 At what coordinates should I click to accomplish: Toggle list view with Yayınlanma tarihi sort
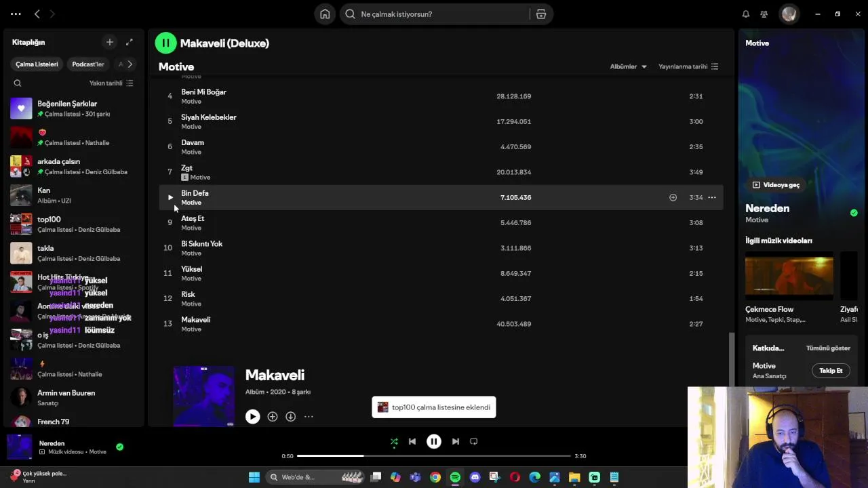[688, 66]
